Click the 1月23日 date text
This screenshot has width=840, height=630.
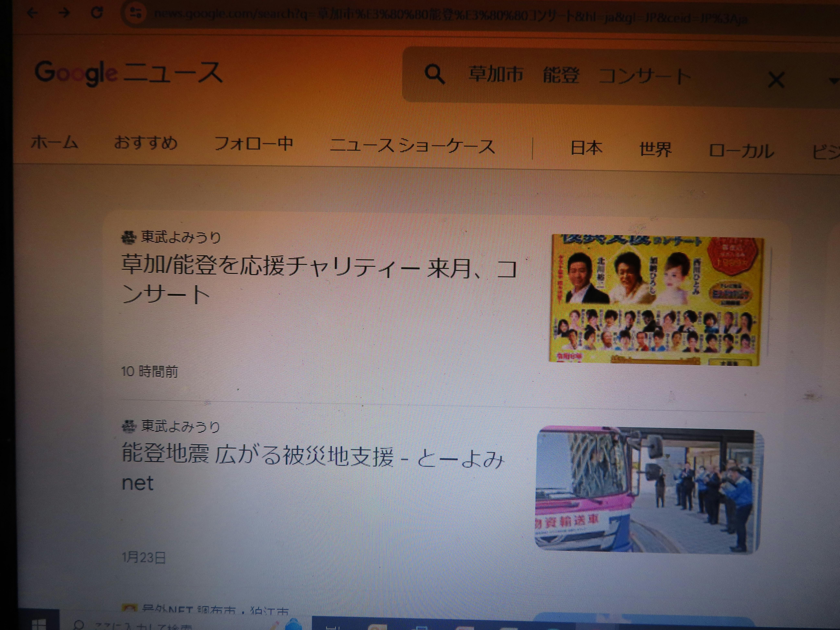tap(144, 557)
